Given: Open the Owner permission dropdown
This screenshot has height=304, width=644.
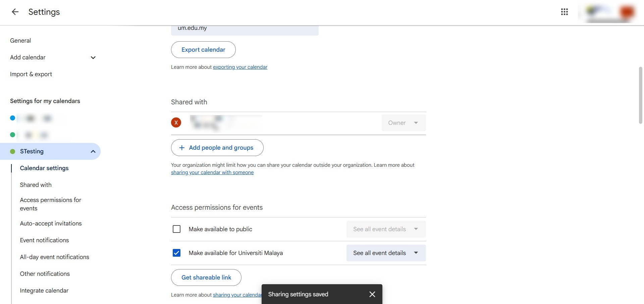Looking at the screenshot, I should click(404, 123).
